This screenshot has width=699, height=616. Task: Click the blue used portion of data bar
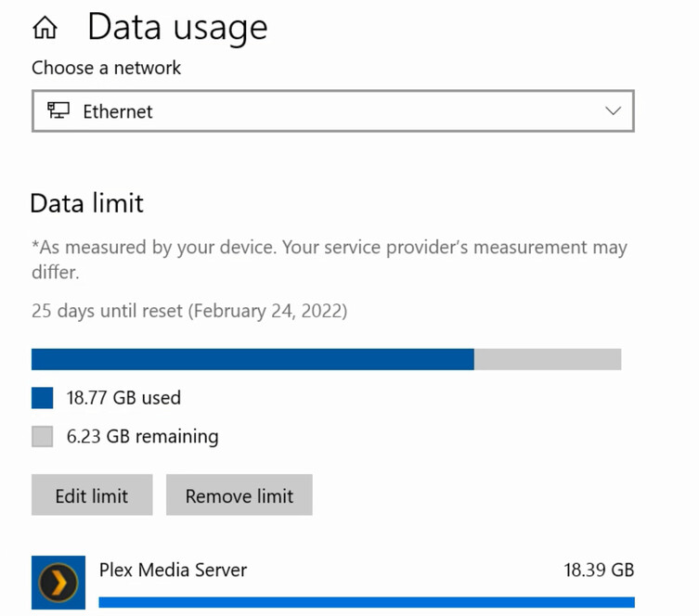click(252, 359)
